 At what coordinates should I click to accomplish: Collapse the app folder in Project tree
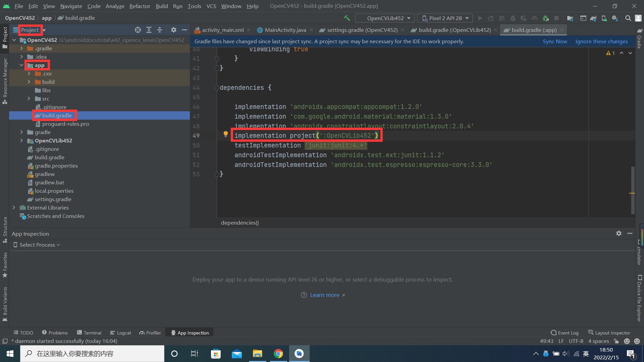[x=21, y=65]
